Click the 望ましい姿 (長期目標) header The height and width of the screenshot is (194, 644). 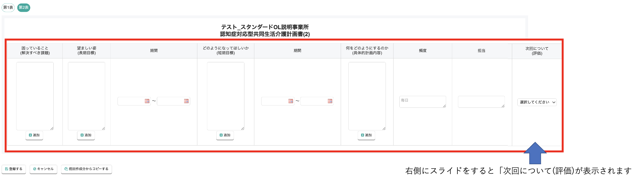coord(87,51)
